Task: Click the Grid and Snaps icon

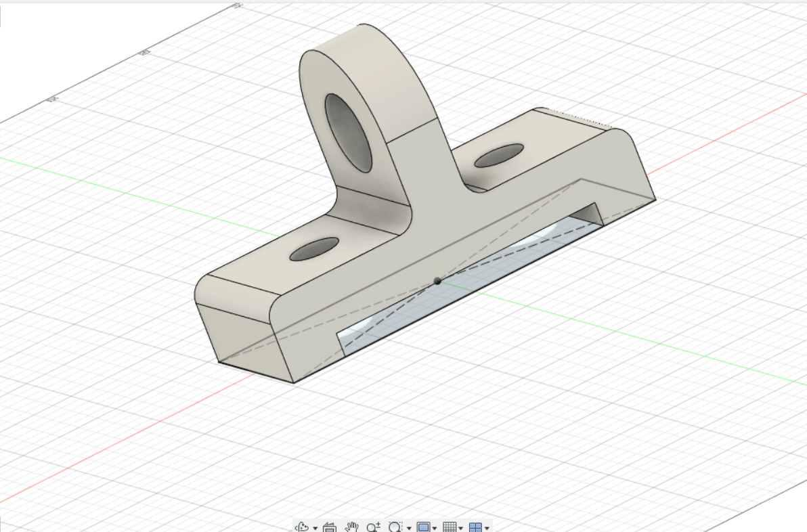Action: (450, 527)
